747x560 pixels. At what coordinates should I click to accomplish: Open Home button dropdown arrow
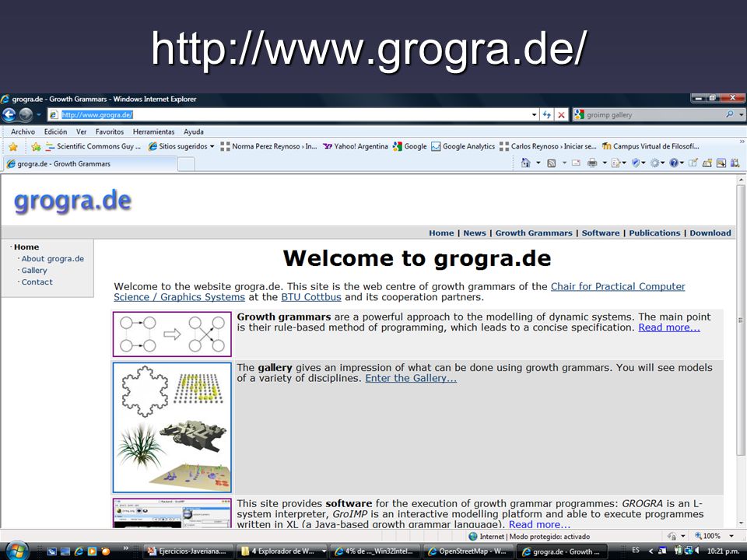click(538, 163)
